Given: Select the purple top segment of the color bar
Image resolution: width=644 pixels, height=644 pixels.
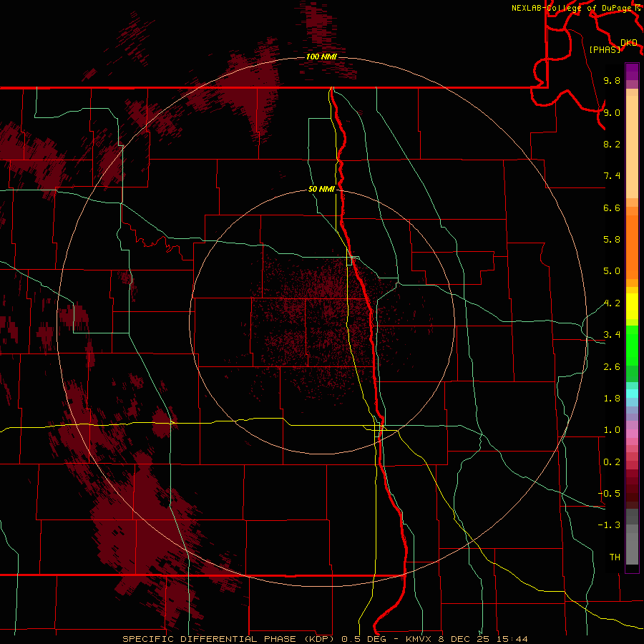Looking at the screenshot, I should [x=632, y=72].
